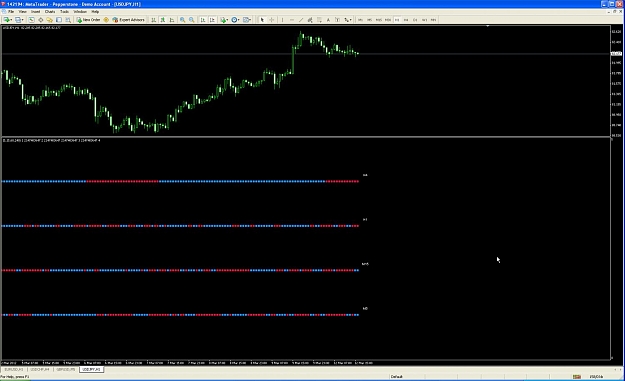Set timeframe to H1

[397, 20]
